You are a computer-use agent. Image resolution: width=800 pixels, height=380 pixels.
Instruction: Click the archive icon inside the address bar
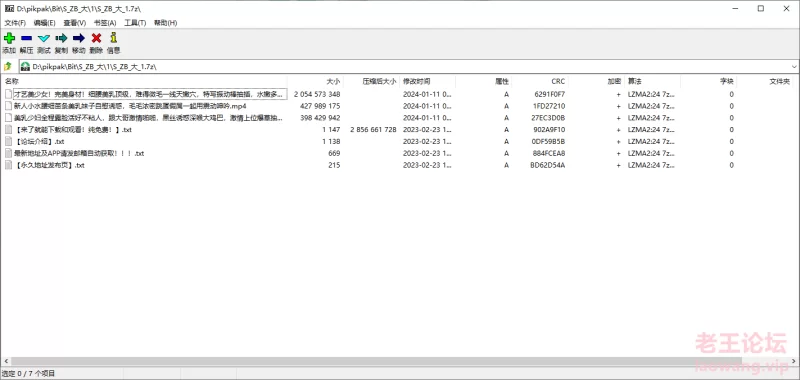pos(25,66)
